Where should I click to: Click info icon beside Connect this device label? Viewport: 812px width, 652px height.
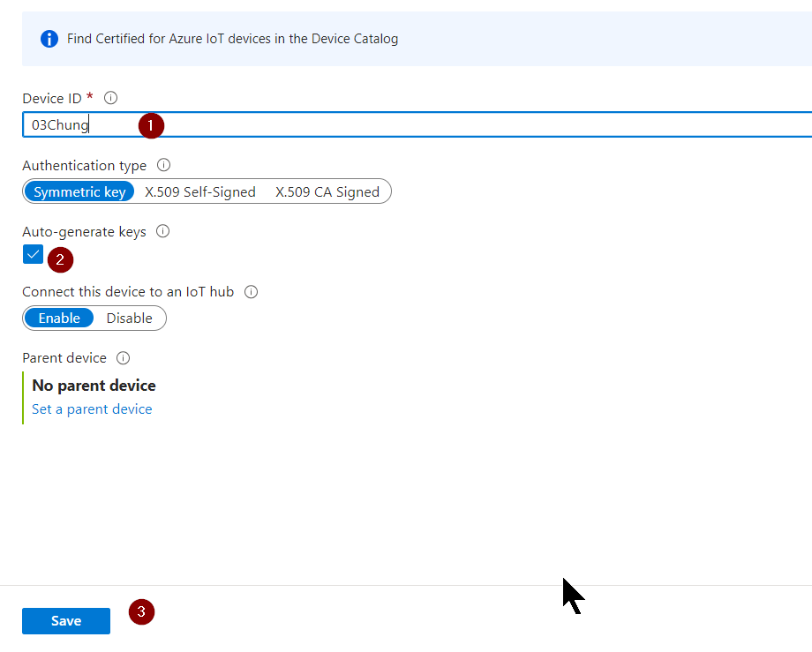252,292
